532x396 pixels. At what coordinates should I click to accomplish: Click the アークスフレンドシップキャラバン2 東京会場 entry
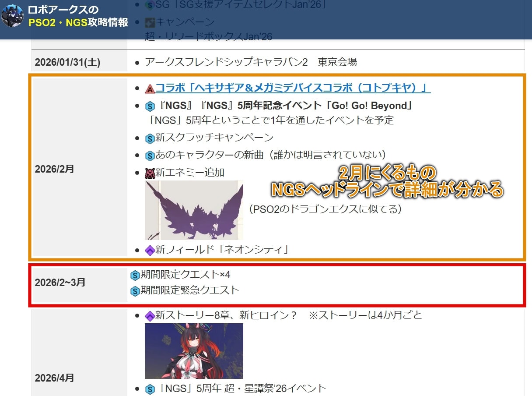pos(251,62)
